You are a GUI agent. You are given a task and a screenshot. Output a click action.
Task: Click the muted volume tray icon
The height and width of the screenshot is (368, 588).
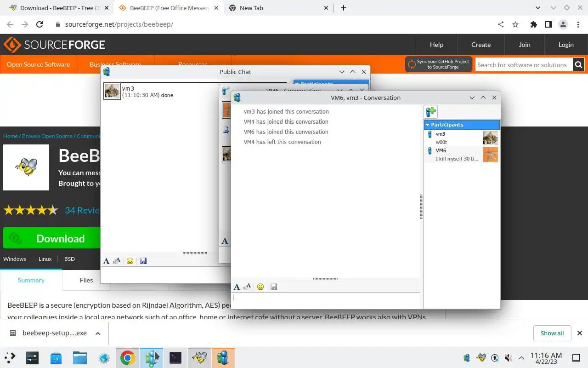(508, 357)
